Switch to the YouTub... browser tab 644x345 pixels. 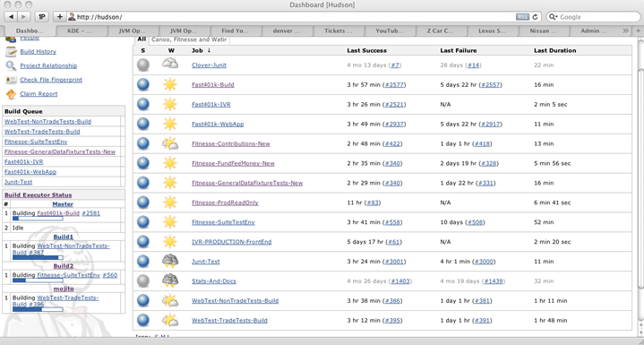(x=390, y=30)
